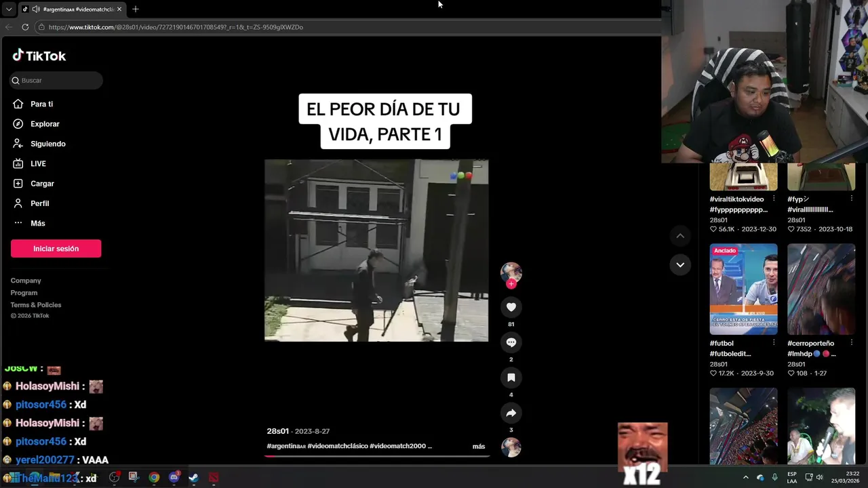
Task: Click the #videomatchclásico hashtag
Action: pos(338,446)
